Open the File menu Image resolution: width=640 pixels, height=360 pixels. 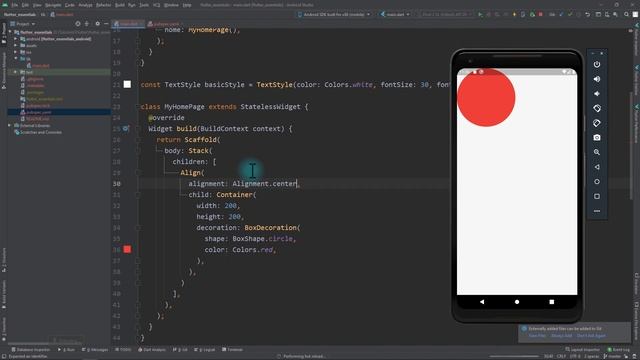click(x=15, y=5)
